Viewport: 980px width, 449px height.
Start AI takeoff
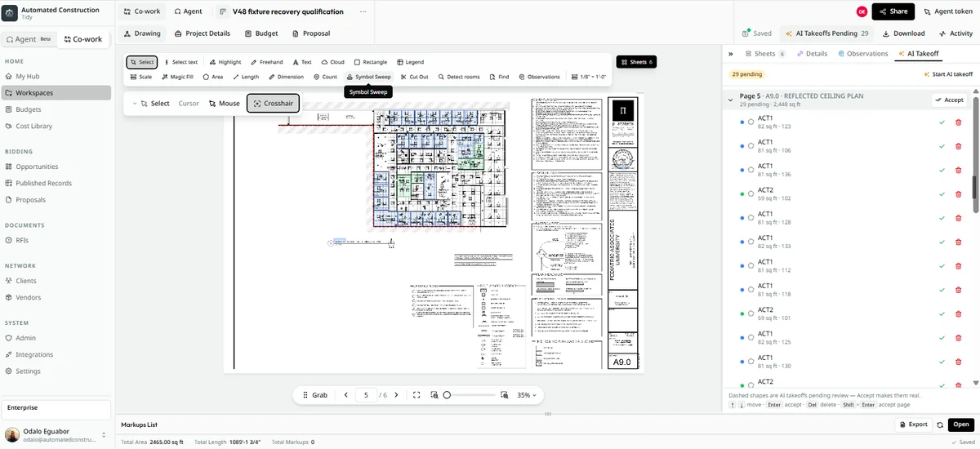[947, 74]
